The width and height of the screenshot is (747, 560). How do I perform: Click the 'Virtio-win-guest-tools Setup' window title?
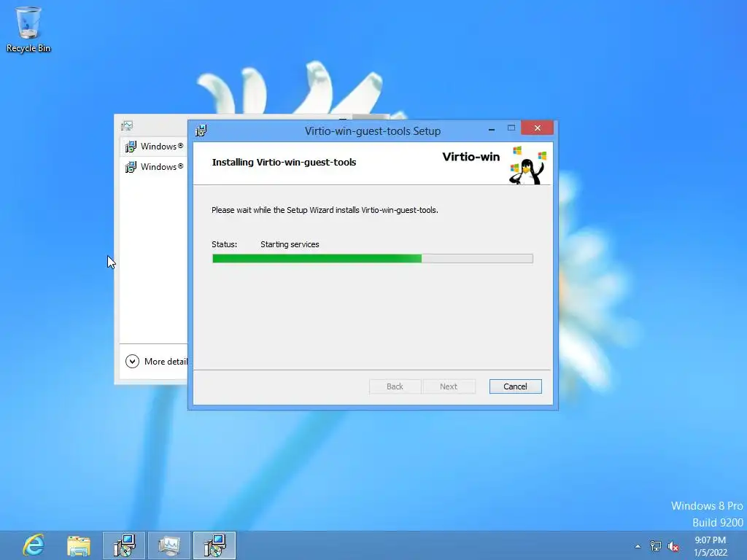pyautogui.click(x=373, y=131)
